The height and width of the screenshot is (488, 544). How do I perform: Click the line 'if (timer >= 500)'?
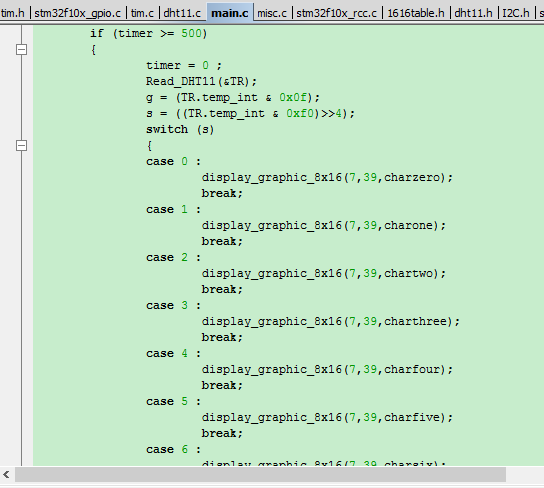(x=148, y=34)
